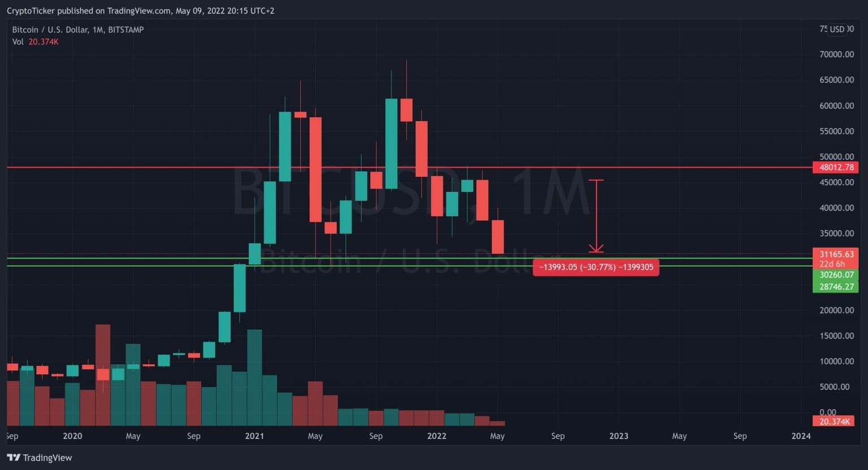Image resolution: width=868 pixels, height=470 pixels.
Task: Click the TradingView logo icon
Action: pos(14,458)
